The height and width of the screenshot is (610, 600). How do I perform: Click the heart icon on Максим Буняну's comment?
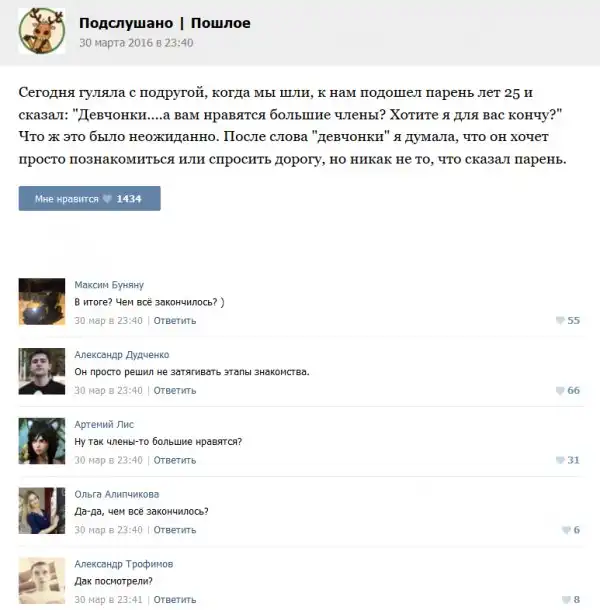pos(560,320)
